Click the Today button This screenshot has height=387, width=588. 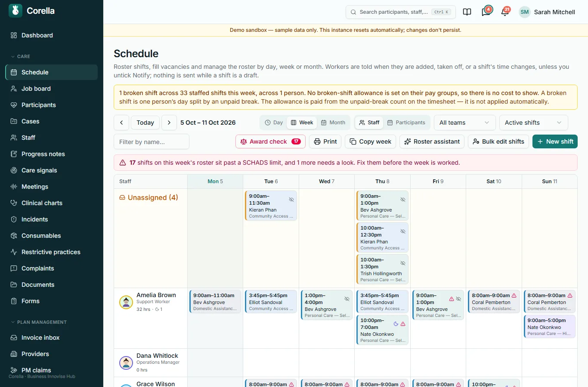[x=145, y=123]
